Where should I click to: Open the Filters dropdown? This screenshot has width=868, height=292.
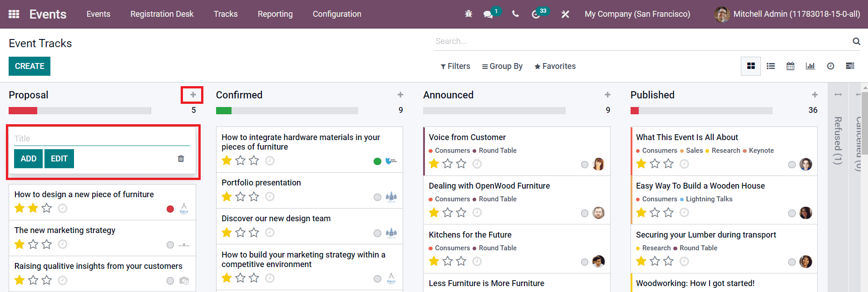[455, 66]
